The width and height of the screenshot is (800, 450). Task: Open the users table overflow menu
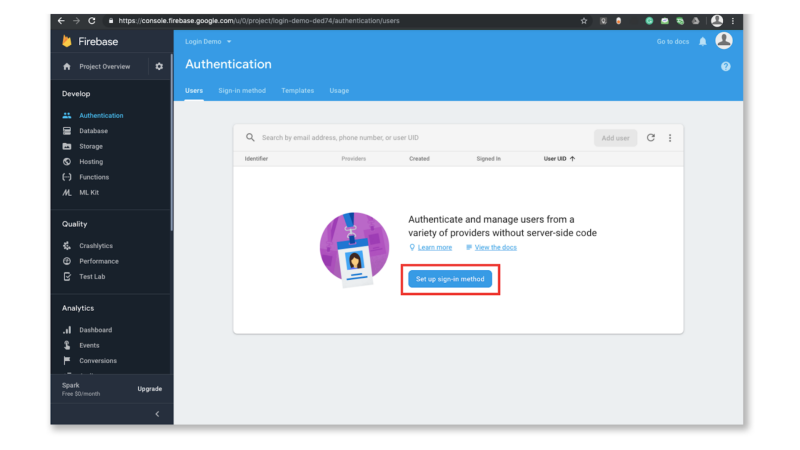pyautogui.click(x=670, y=138)
